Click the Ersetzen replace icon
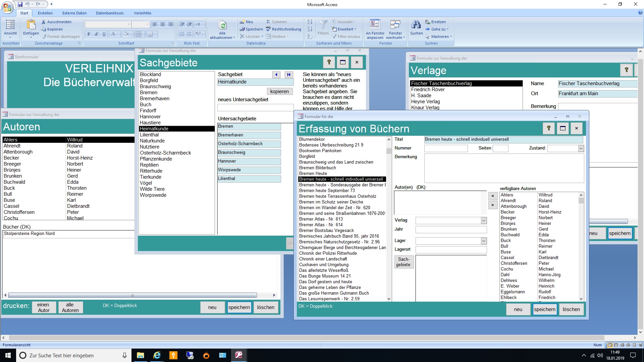644x362 pixels. 428,22
